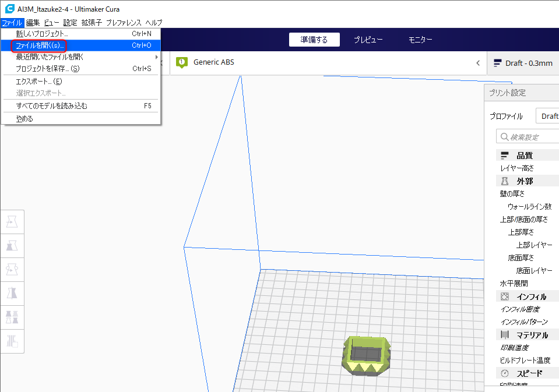Select the Scale tool in left toolbar
Viewport: 559px width, 392px height.
(12, 245)
